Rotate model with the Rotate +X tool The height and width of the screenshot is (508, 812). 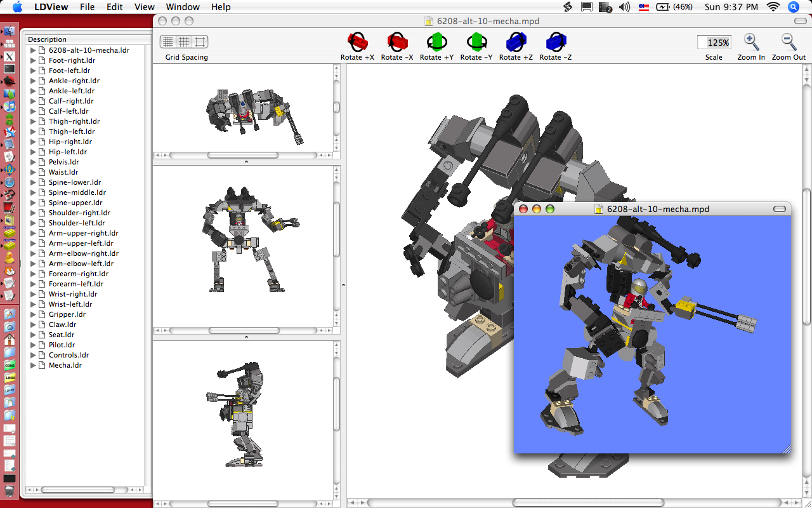357,41
